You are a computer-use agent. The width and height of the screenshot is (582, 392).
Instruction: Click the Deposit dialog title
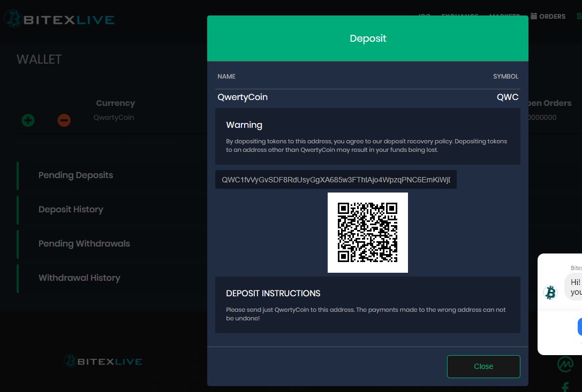tap(368, 38)
